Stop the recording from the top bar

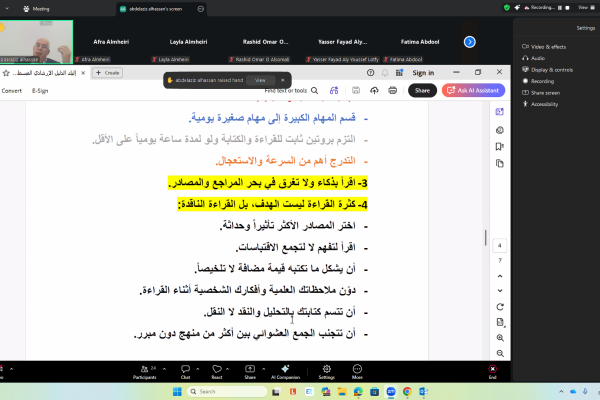[567, 8]
